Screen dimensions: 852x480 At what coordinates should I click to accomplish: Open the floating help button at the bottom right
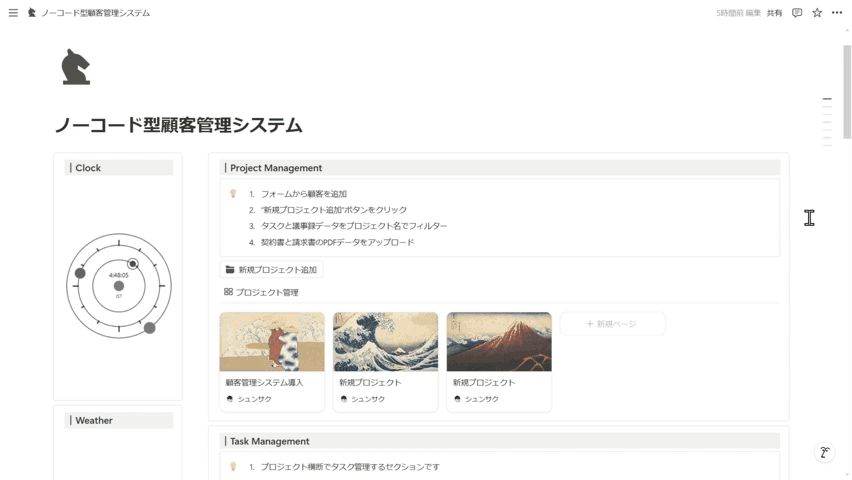(825, 452)
